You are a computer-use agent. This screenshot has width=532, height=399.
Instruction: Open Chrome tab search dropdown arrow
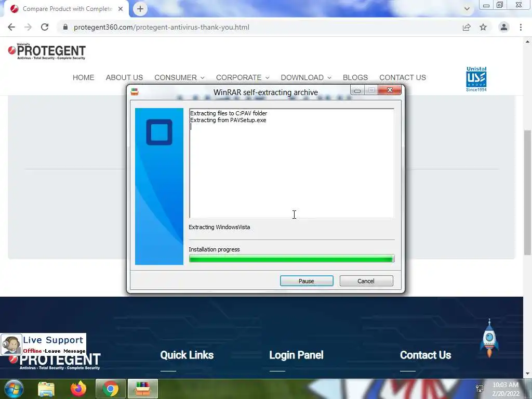click(x=467, y=9)
